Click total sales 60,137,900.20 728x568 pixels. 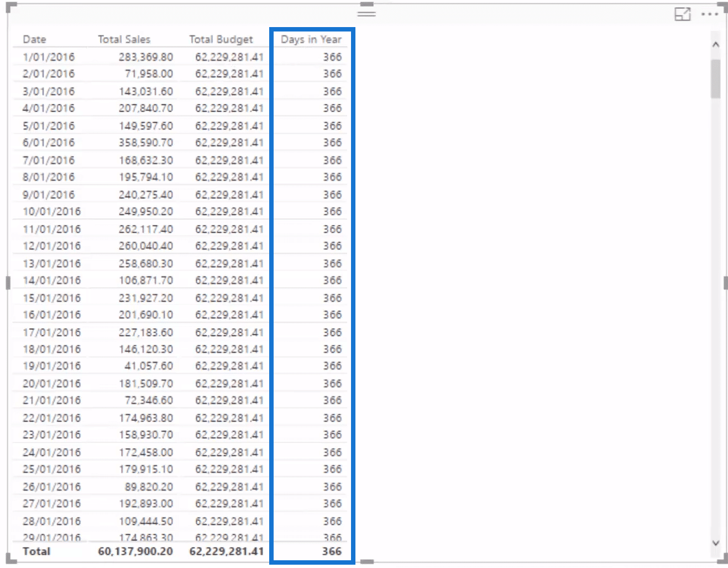(x=135, y=551)
